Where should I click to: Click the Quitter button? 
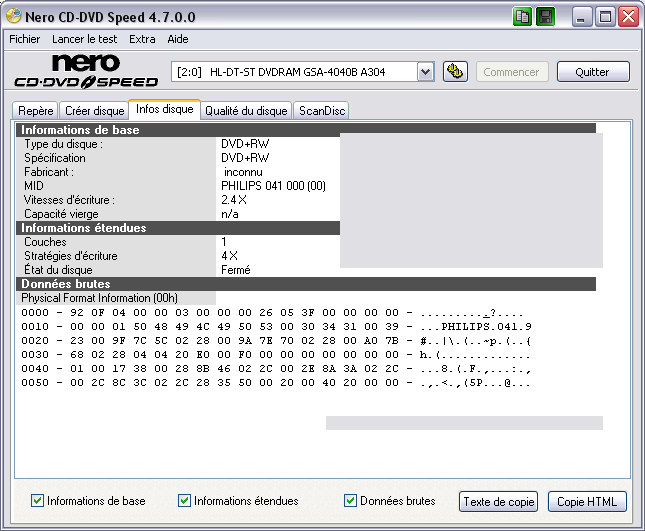point(594,72)
